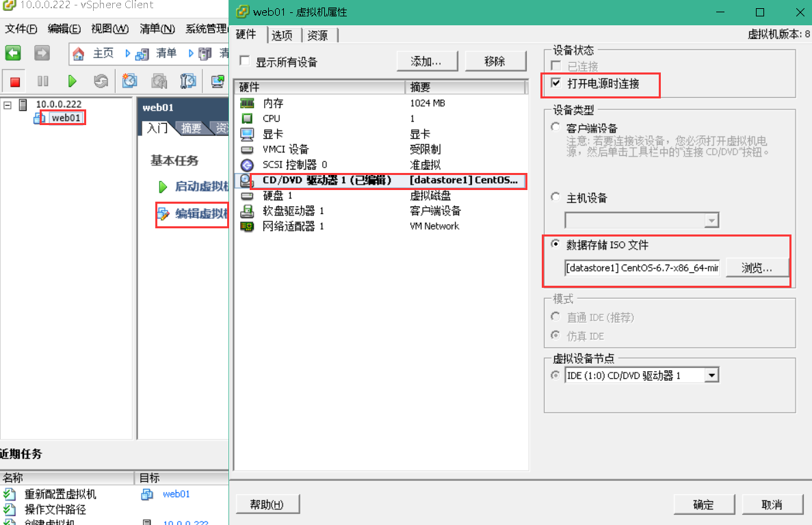The height and width of the screenshot is (525, 812).
Task: Click web01 link in recent tasks
Action: [176, 494]
